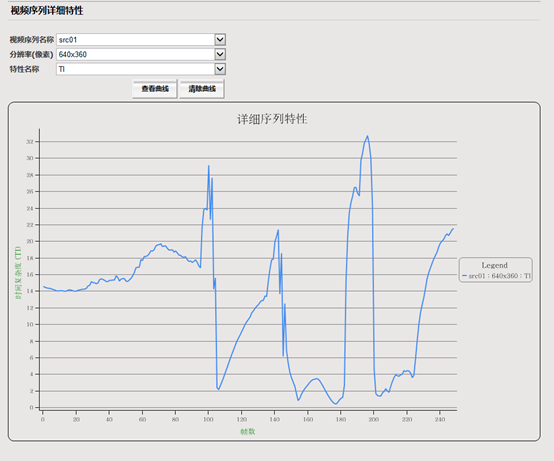The height and width of the screenshot is (461, 554).
Task: Click the 清除曲线 button
Action: (x=202, y=89)
